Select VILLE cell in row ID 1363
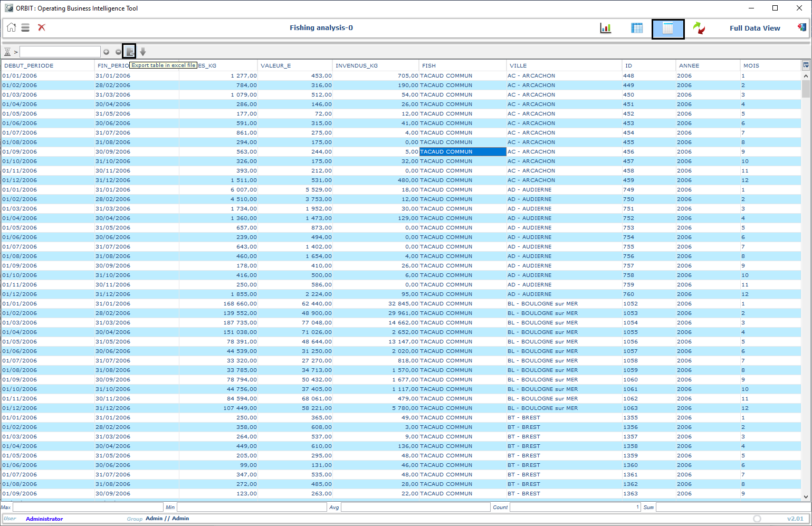812x526 pixels. [564, 493]
